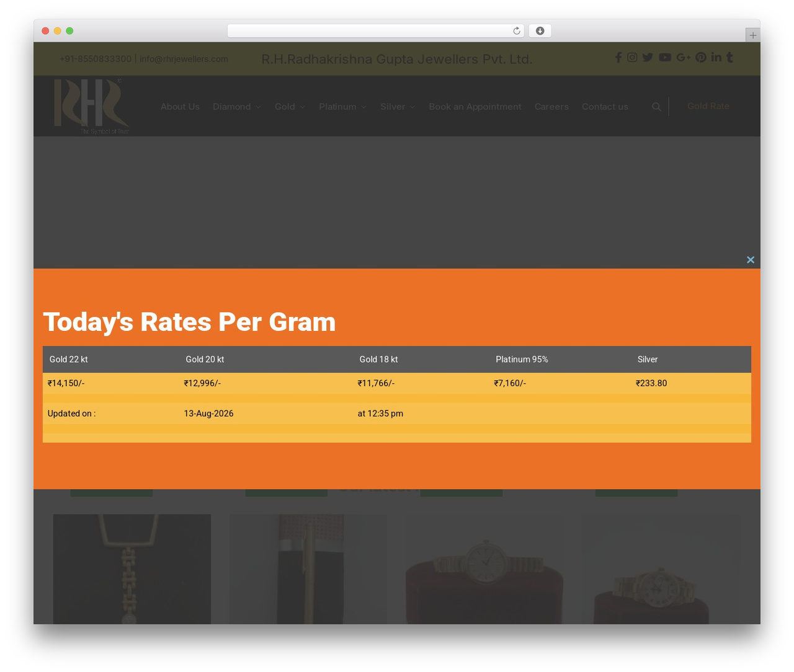
Task: Open Book an Appointment page
Action: pyautogui.click(x=475, y=107)
